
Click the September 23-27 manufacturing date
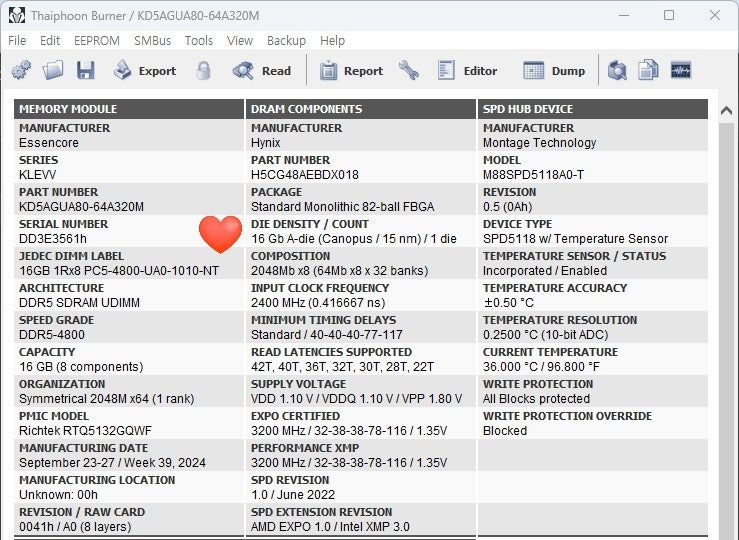(112, 463)
